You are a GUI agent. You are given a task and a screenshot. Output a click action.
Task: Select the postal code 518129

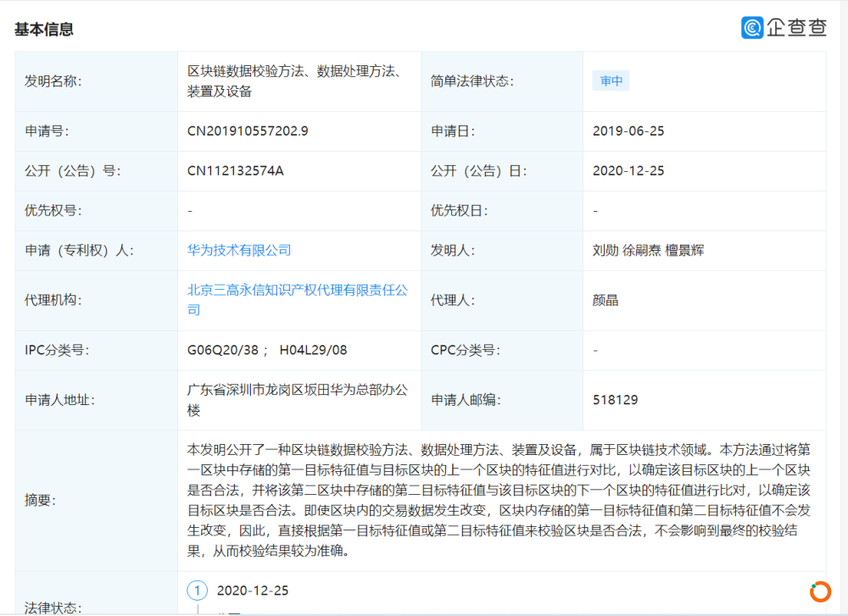[616, 401]
